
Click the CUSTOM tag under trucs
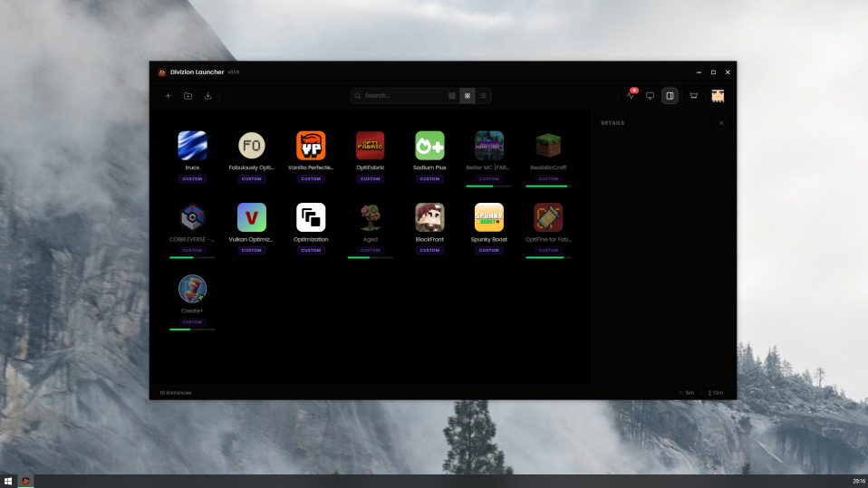[x=192, y=179]
